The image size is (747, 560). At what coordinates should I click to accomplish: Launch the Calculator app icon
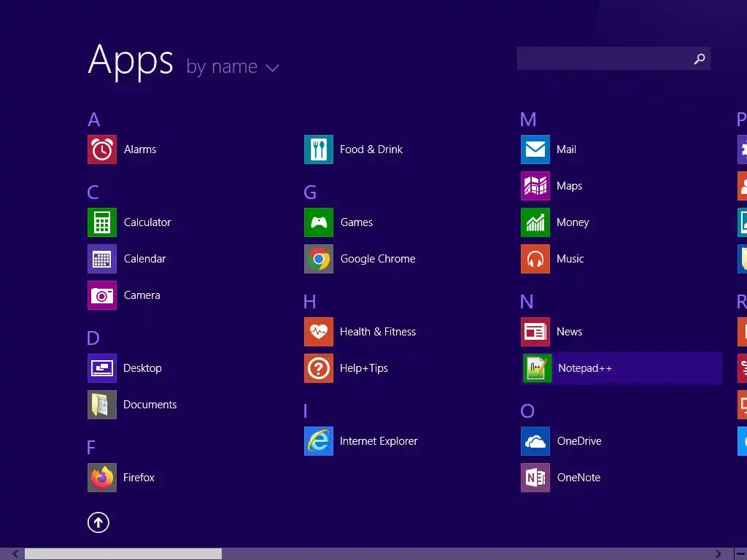click(102, 222)
